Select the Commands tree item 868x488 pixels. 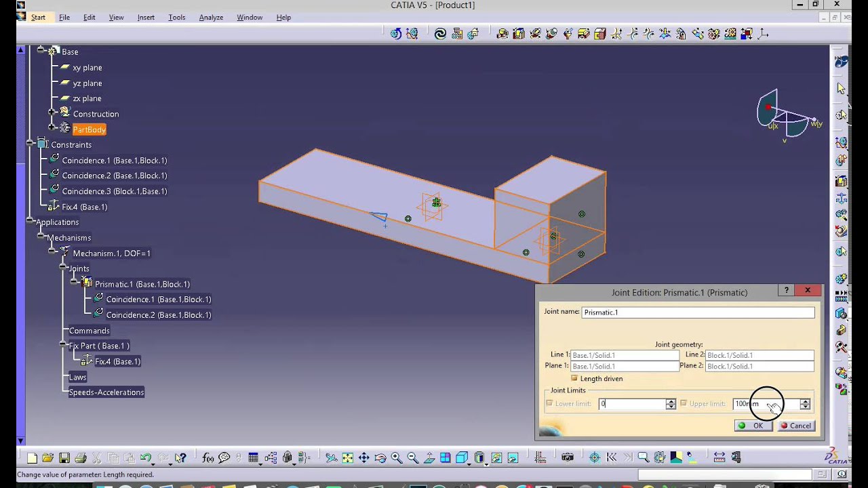[x=89, y=331]
